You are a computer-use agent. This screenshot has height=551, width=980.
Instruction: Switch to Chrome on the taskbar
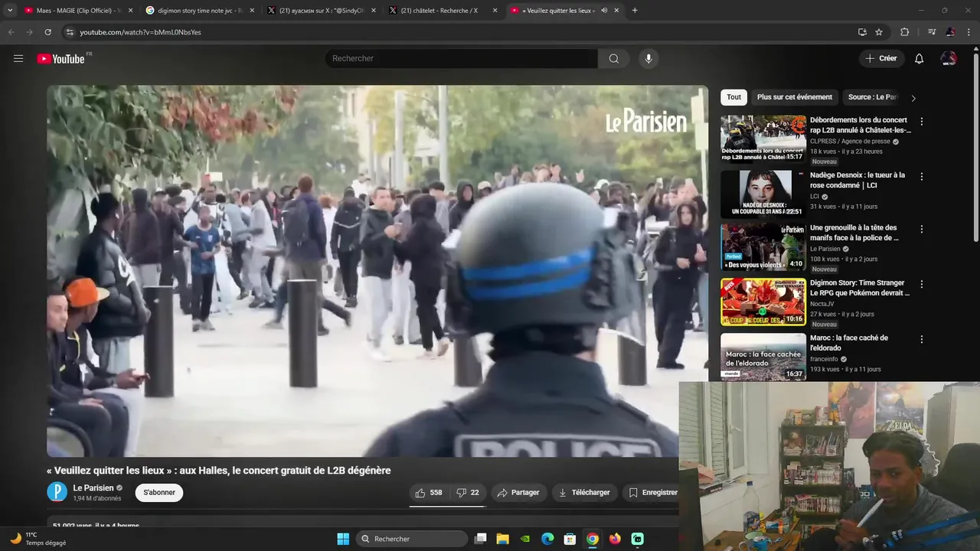point(593,539)
